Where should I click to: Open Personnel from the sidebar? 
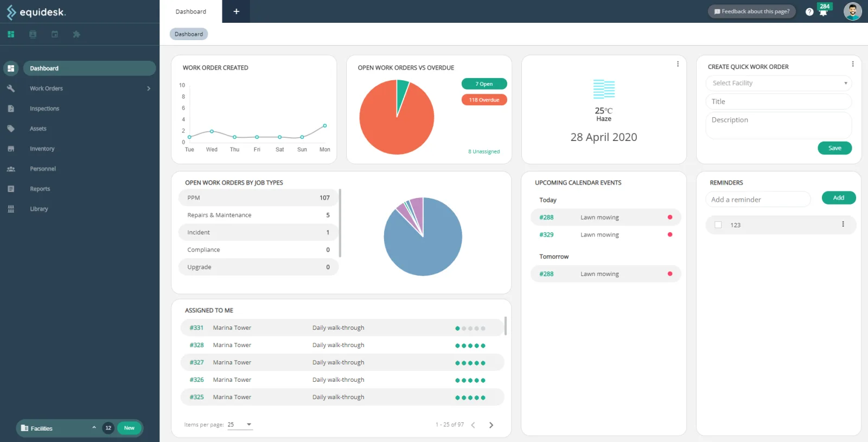pos(43,169)
